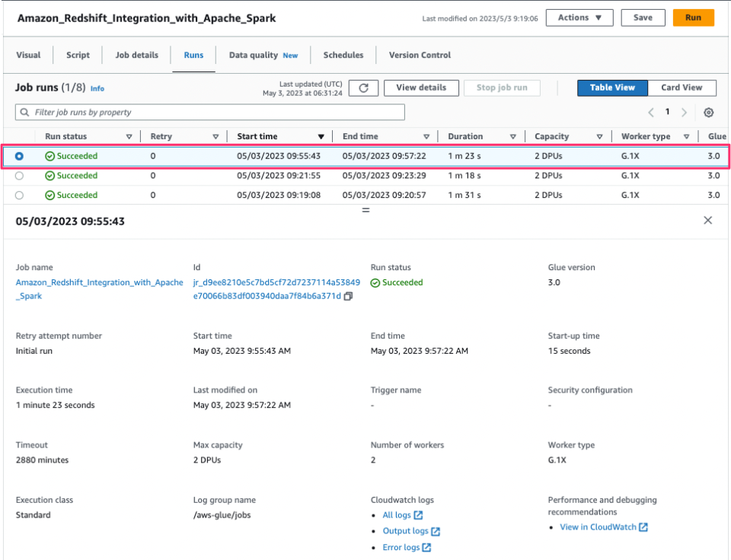Close the job run details panel
This screenshot has height=560, width=731.
[x=707, y=220]
